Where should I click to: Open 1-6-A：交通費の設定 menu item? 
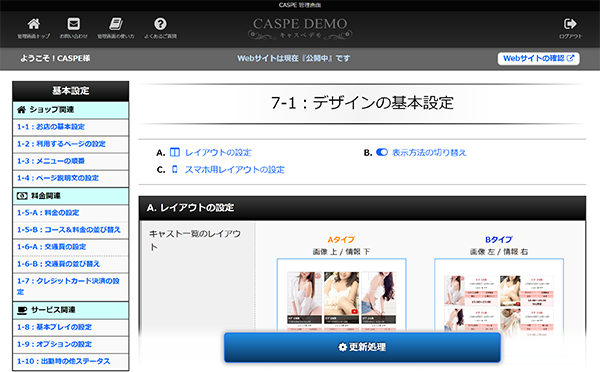point(71,247)
